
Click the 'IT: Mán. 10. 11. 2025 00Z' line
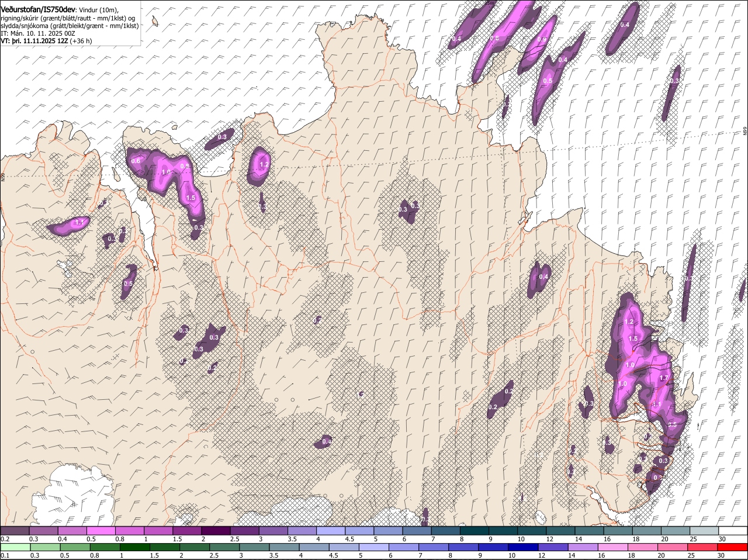pos(38,34)
